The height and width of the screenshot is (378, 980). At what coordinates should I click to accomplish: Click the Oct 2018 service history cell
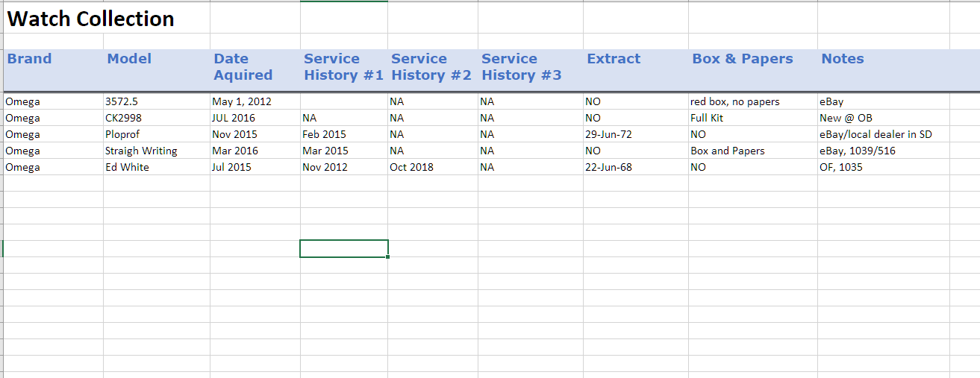tap(411, 168)
